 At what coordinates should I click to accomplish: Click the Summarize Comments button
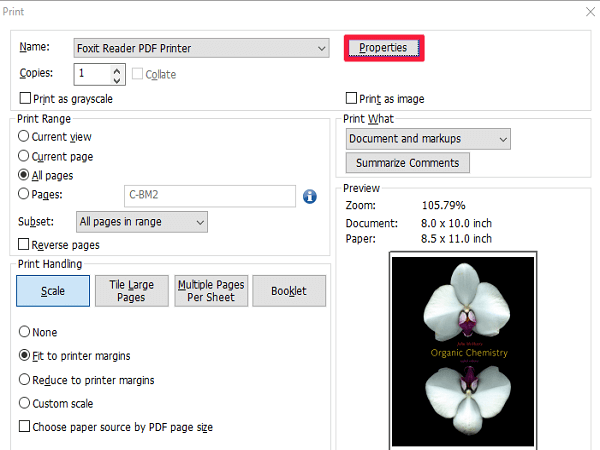(x=408, y=163)
